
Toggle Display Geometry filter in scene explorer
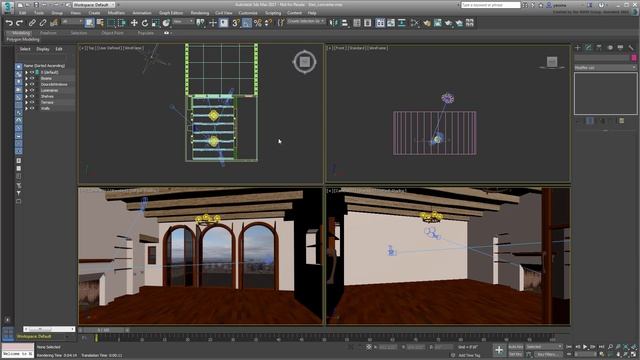pyautogui.click(x=19, y=67)
